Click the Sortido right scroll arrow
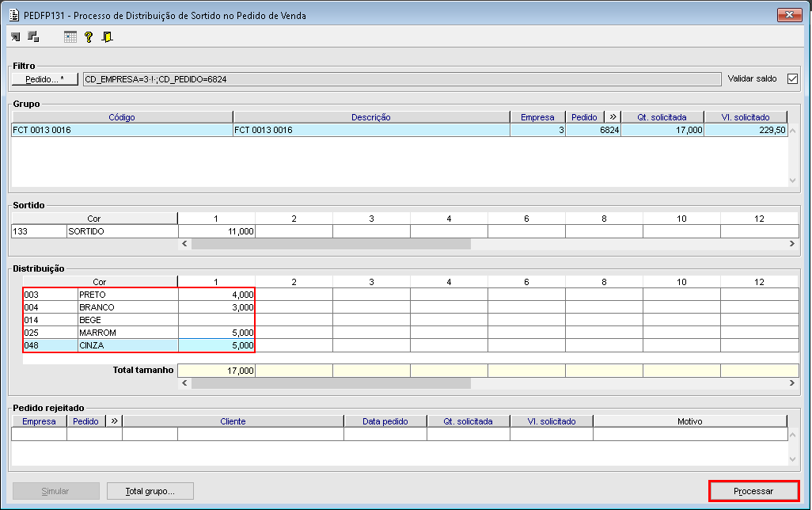Viewport: 812px width, 510px height. [791, 244]
